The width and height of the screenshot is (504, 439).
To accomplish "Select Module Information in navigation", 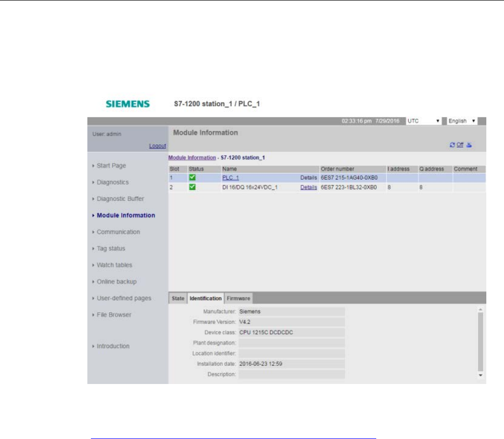I will click(126, 215).
